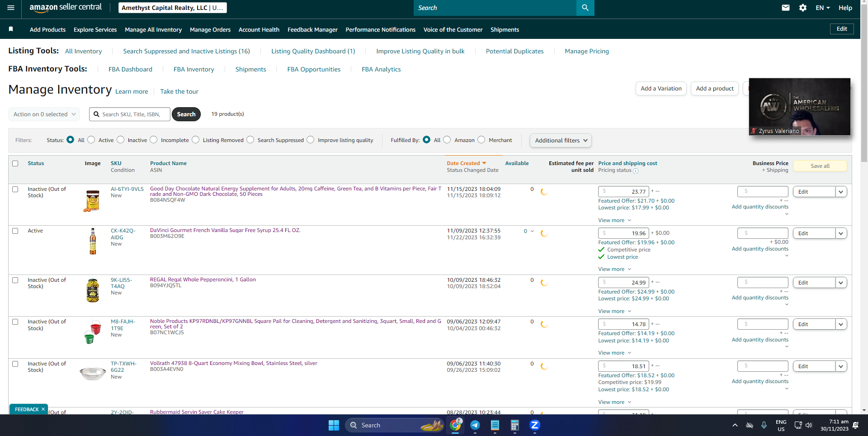The width and height of the screenshot is (868, 436).
Task: Go to Account Health menu item
Action: pos(259,30)
